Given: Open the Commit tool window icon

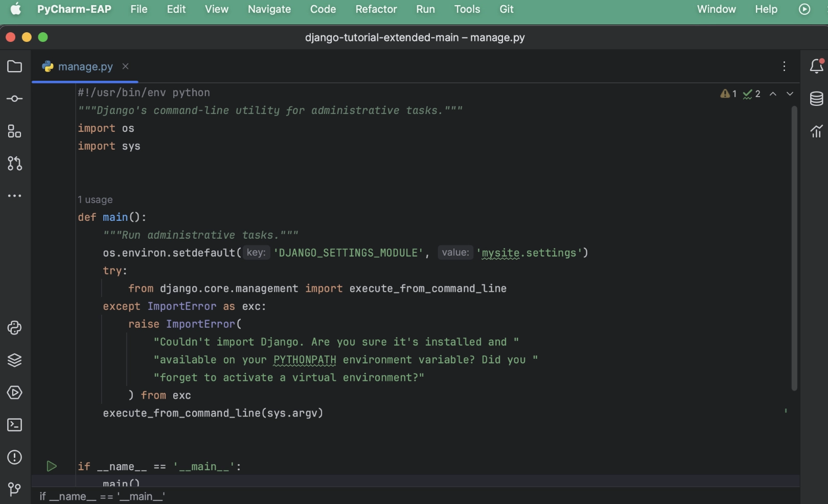Looking at the screenshot, I should 14,99.
